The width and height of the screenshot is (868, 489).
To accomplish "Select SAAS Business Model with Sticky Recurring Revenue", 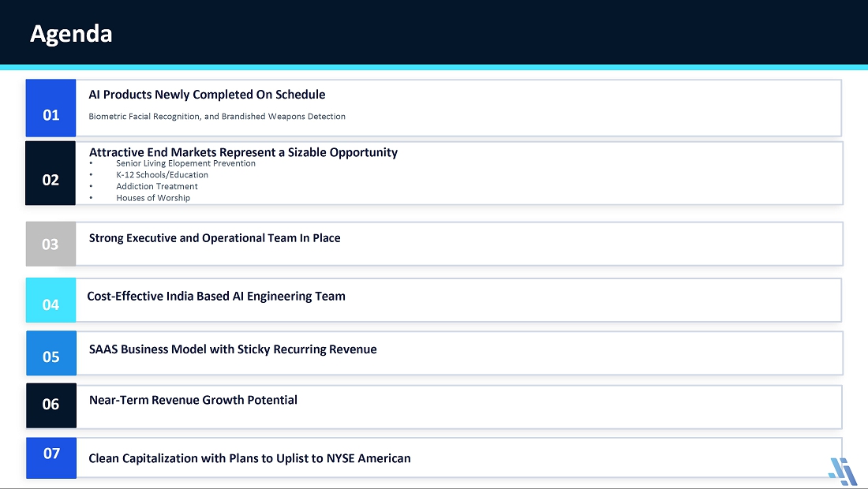I will [233, 349].
